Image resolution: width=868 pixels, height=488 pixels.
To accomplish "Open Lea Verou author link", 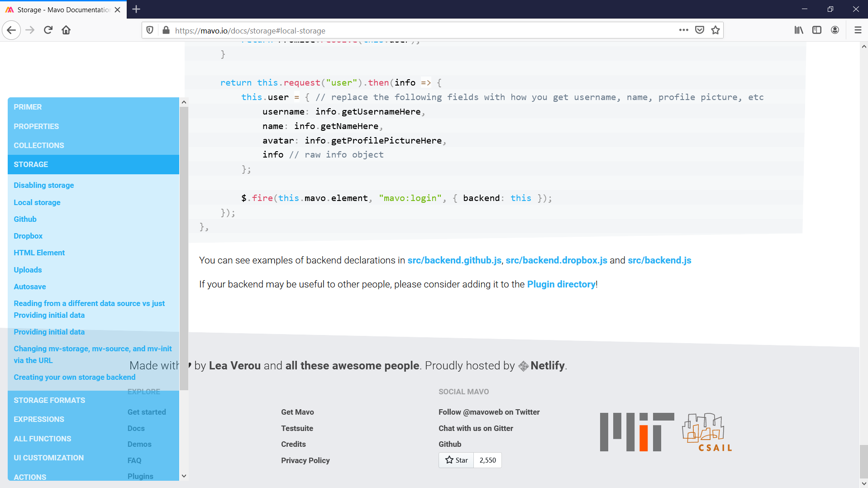I will [x=234, y=366].
